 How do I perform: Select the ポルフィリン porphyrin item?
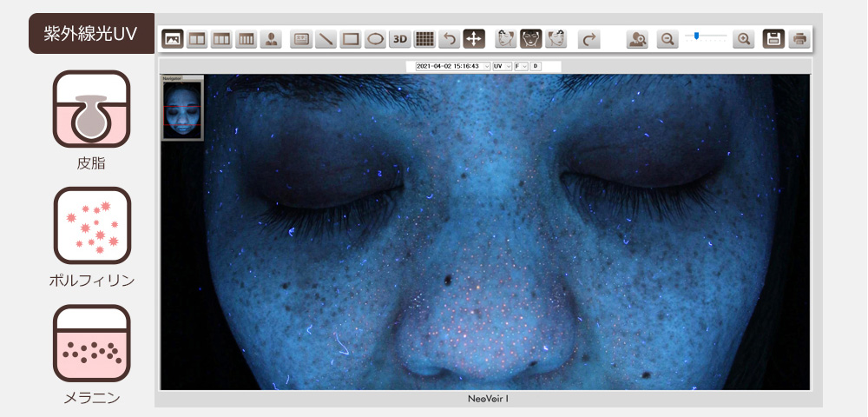coord(91,226)
